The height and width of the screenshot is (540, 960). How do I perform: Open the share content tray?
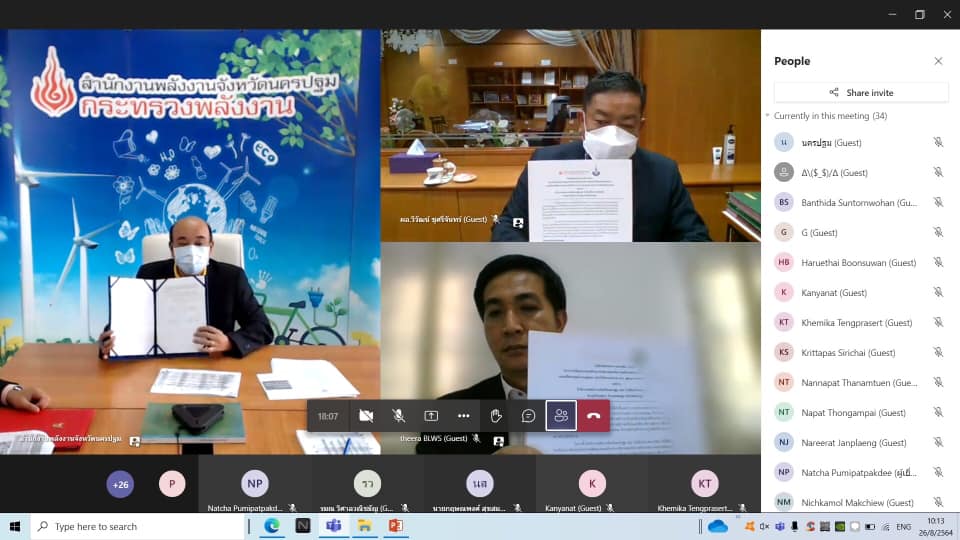431,416
